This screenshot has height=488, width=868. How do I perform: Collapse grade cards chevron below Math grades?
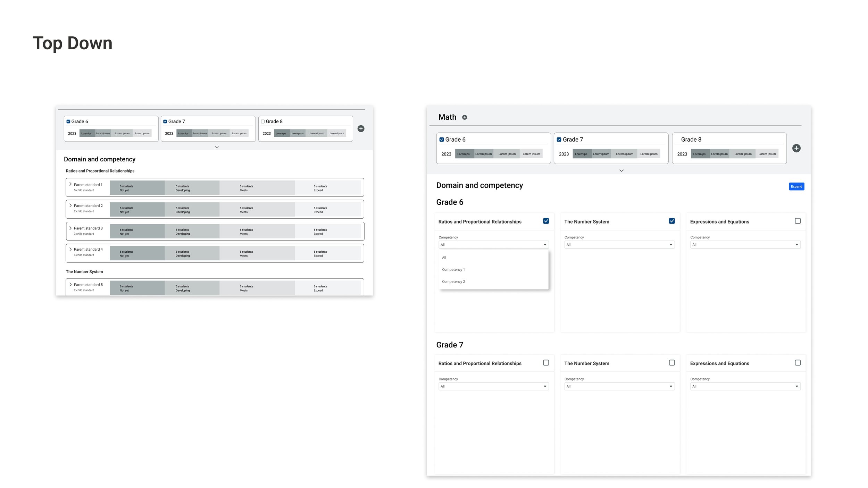(621, 171)
